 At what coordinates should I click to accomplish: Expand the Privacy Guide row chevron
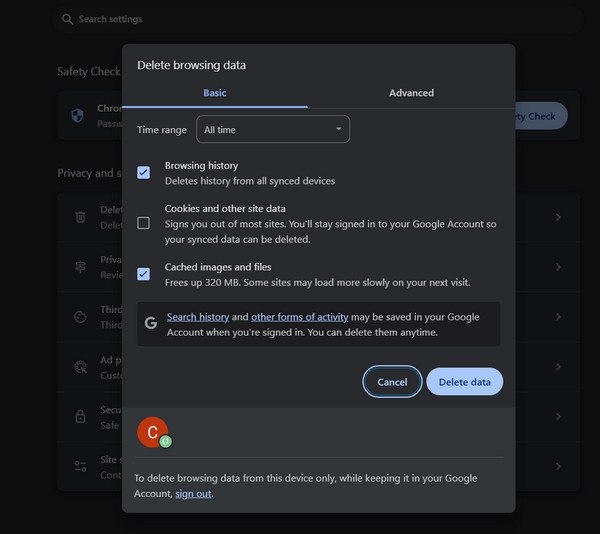coord(558,267)
